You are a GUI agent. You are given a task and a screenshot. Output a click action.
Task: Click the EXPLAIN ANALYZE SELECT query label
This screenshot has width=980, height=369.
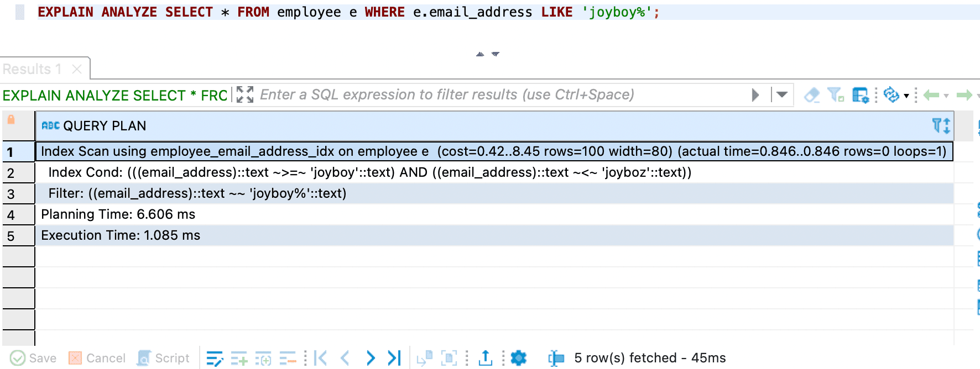point(115,96)
